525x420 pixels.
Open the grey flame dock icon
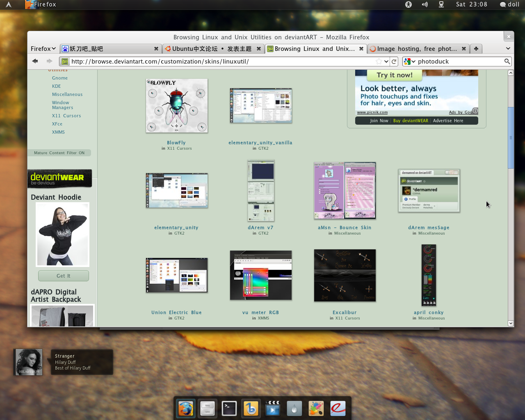[294, 409]
